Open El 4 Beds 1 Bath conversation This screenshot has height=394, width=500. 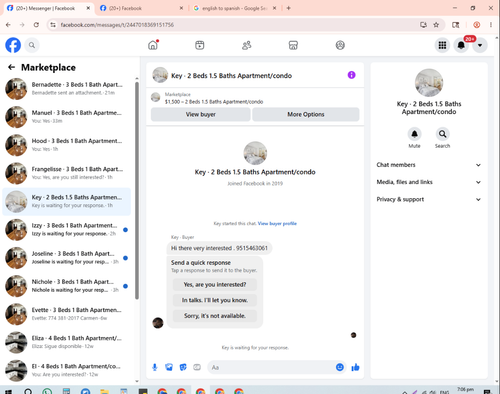67,370
